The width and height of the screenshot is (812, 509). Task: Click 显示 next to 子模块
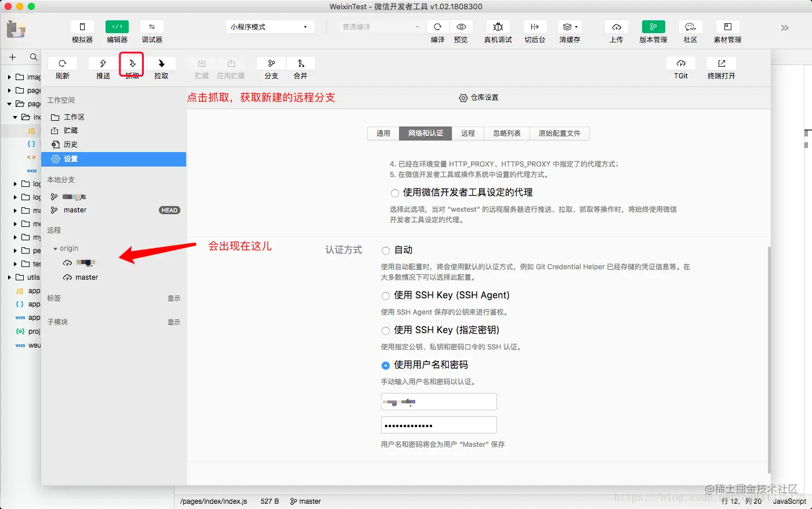174,322
